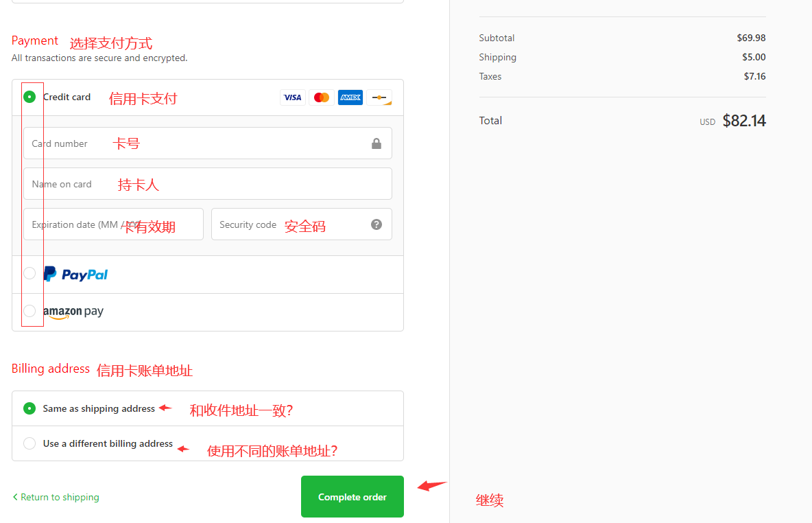Select the PayPal payment radio button

point(29,273)
